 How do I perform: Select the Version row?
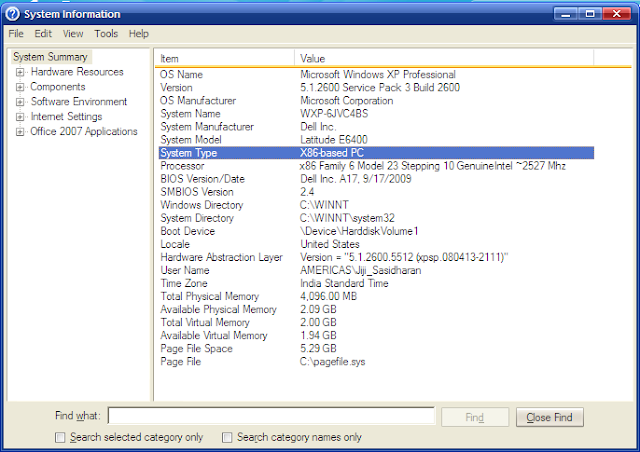(376, 87)
